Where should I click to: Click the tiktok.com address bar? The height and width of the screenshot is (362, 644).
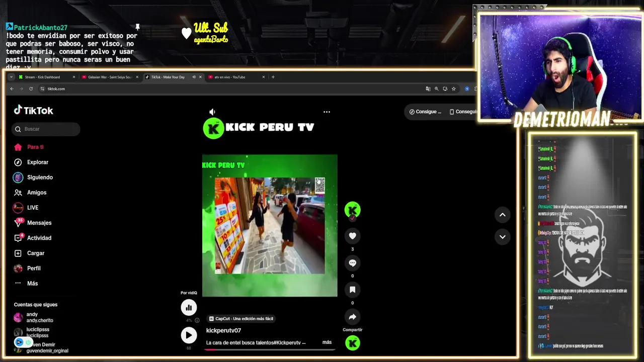231,89
